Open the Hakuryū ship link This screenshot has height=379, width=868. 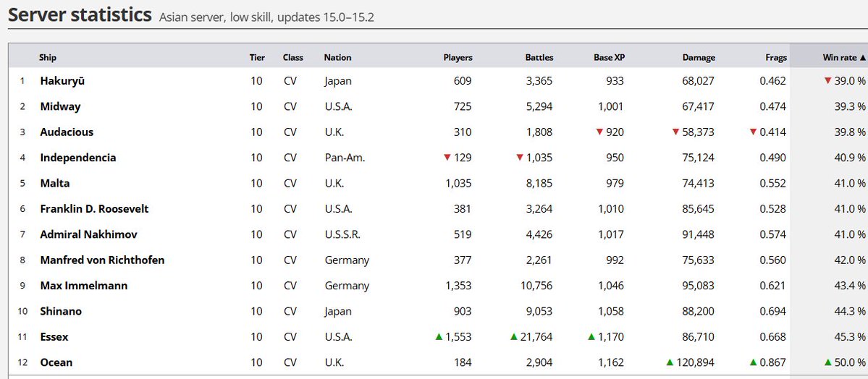tap(62, 81)
